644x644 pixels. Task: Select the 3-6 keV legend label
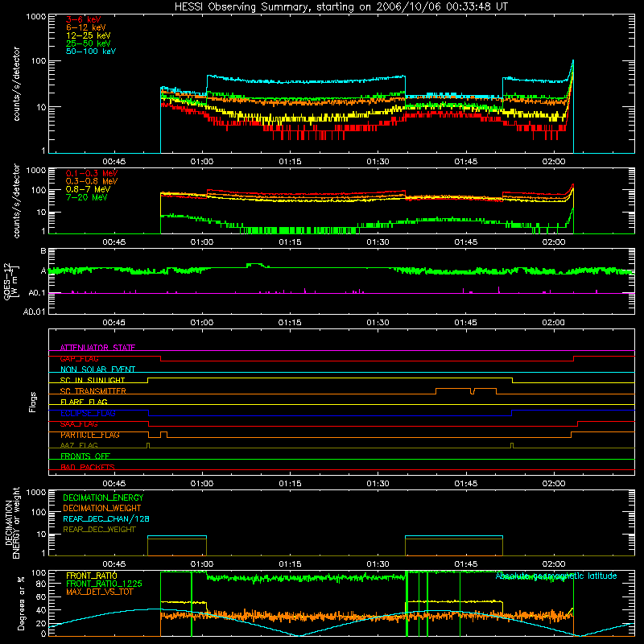coord(84,19)
